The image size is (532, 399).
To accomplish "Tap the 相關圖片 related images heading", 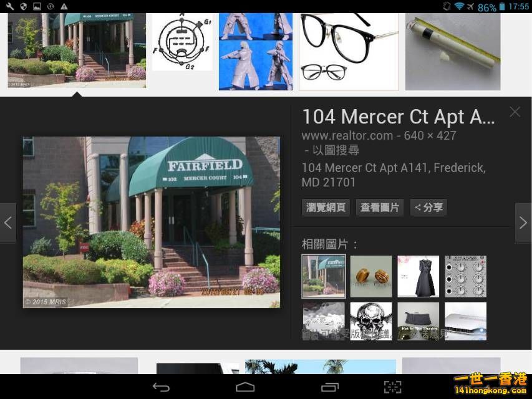I will point(329,244).
